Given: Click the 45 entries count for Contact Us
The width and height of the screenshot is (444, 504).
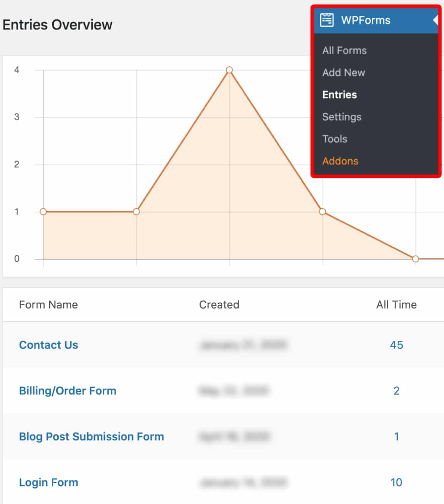Looking at the screenshot, I should coord(397,345).
